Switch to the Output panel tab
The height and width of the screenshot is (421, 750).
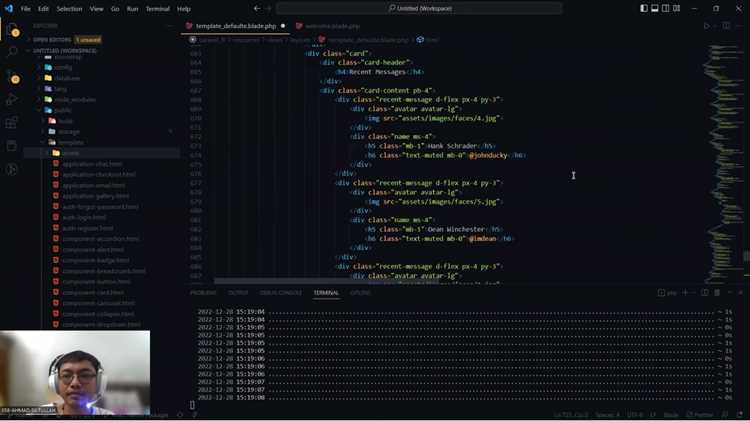point(238,293)
